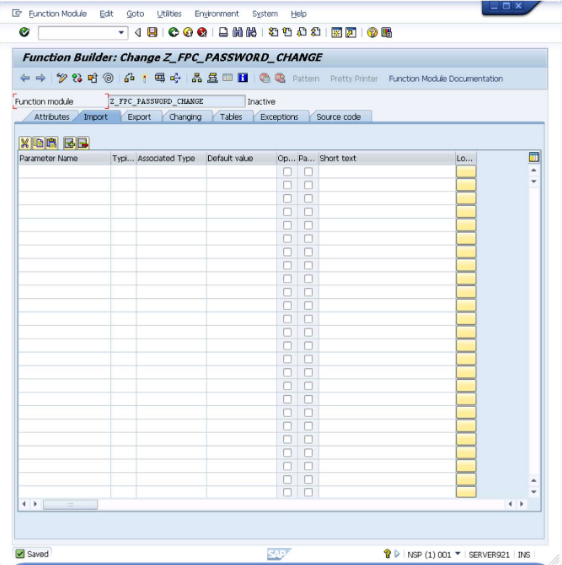Open the command field dropdown arrow
This screenshot has width=562, height=565.
pos(121,33)
